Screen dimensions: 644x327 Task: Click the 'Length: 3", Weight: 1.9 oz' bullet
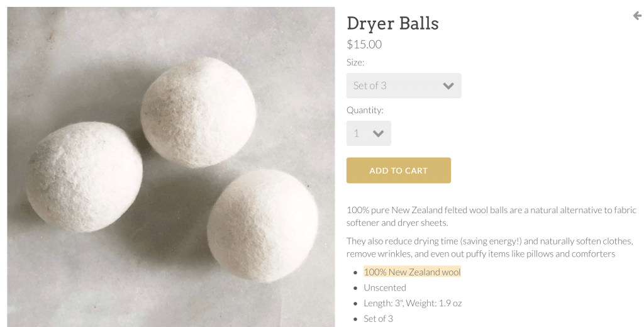(413, 303)
